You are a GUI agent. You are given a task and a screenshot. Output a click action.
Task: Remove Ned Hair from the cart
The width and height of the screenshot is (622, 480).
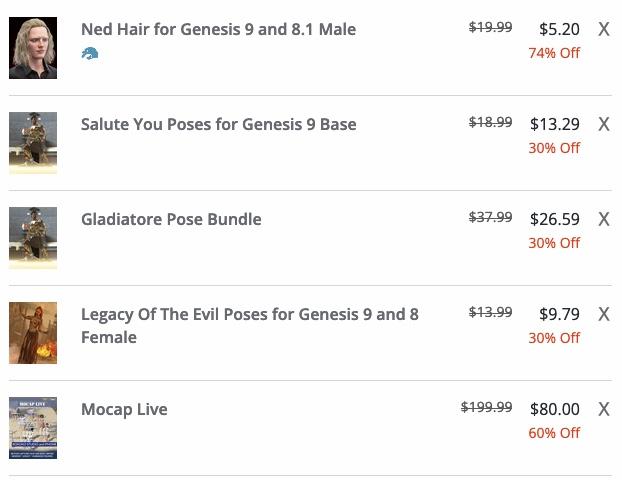coord(604,30)
